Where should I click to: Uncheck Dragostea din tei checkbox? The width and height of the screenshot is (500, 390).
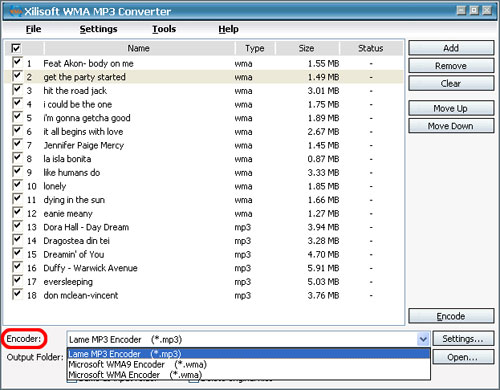tap(17, 240)
